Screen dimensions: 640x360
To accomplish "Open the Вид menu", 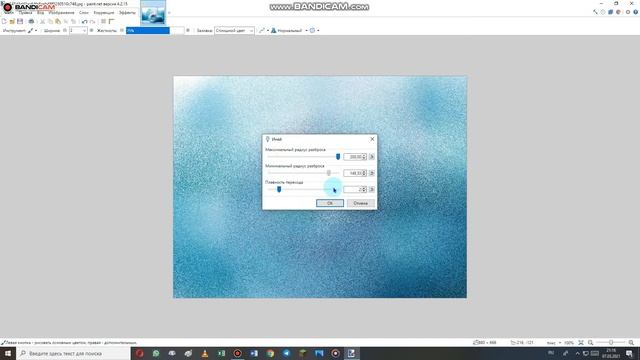I will 40,13.
